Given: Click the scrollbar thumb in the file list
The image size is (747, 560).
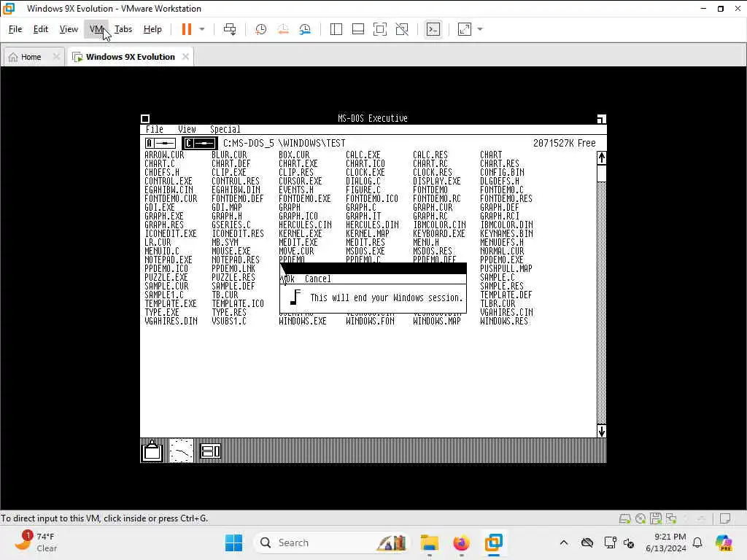Looking at the screenshot, I should coord(602,174).
